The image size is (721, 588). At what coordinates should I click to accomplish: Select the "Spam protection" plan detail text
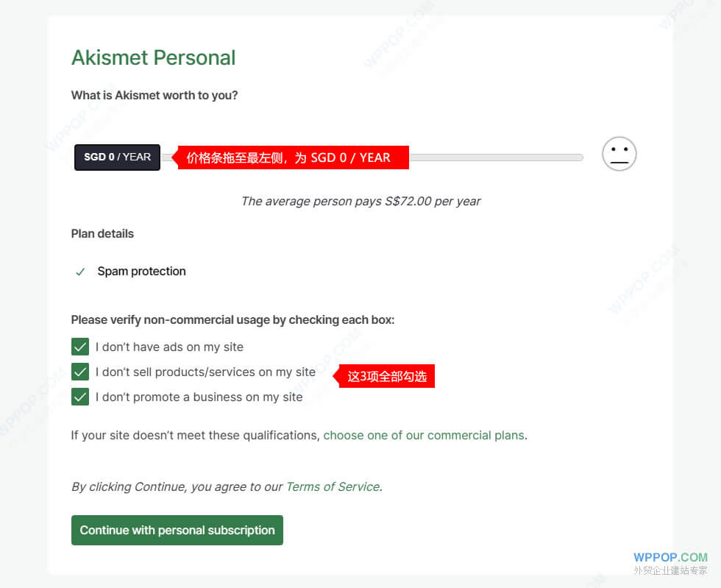click(141, 271)
